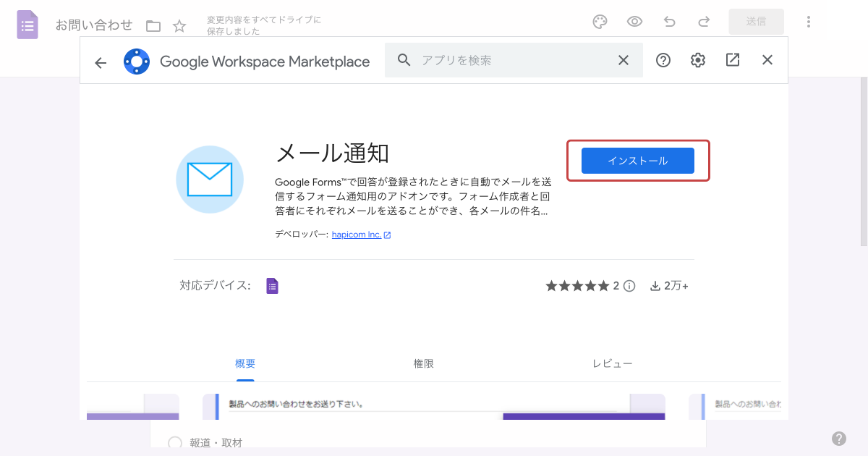Star the お問い合わせ form
Screen dimensions: 868x456
coord(179,26)
